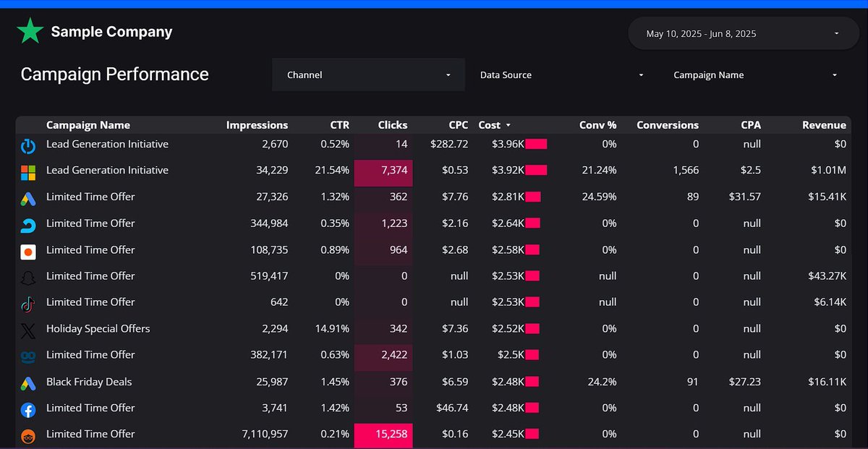This screenshot has width=868, height=449.
Task: Click the $282.72 CPC value
Action: click(449, 144)
